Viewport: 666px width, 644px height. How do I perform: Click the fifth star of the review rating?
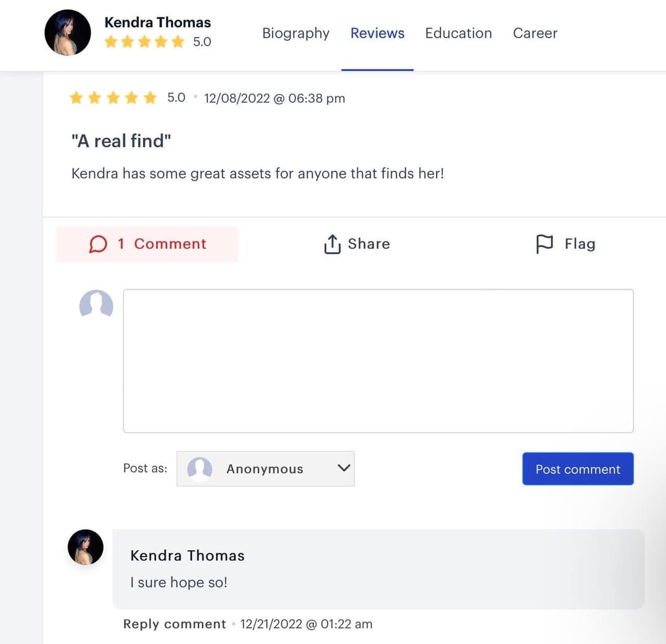click(x=149, y=97)
